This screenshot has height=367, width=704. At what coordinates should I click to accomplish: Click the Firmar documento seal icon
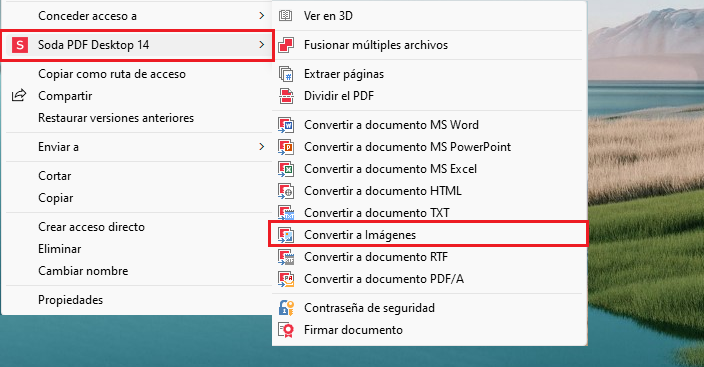[286, 330]
